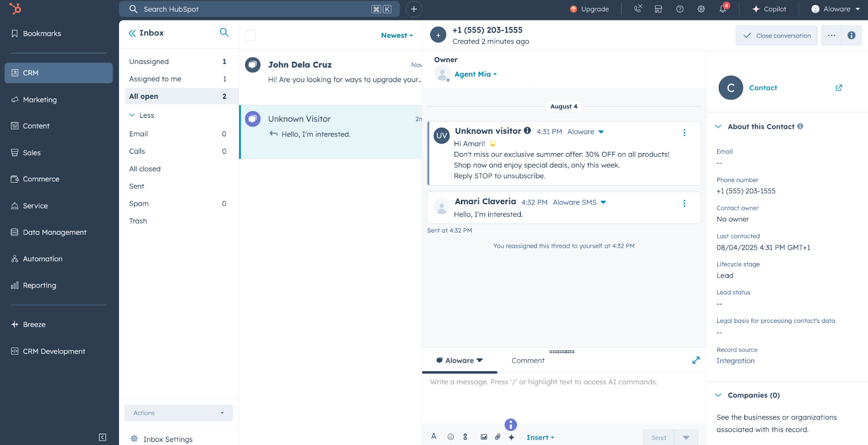Image resolution: width=868 pixels, height=445 pixels.
Task: Open Commerce in the left navigation
Action: [35, 179]
